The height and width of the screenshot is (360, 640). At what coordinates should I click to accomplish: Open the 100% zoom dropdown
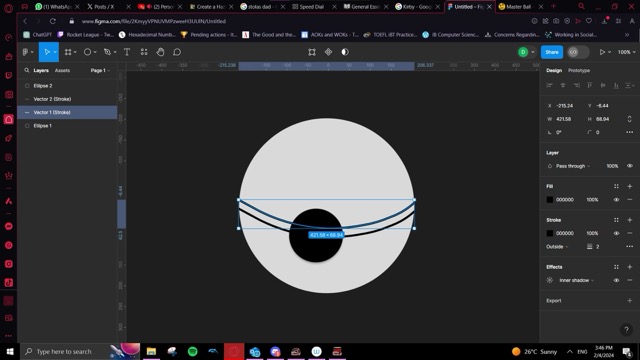(x=627, y=52)
